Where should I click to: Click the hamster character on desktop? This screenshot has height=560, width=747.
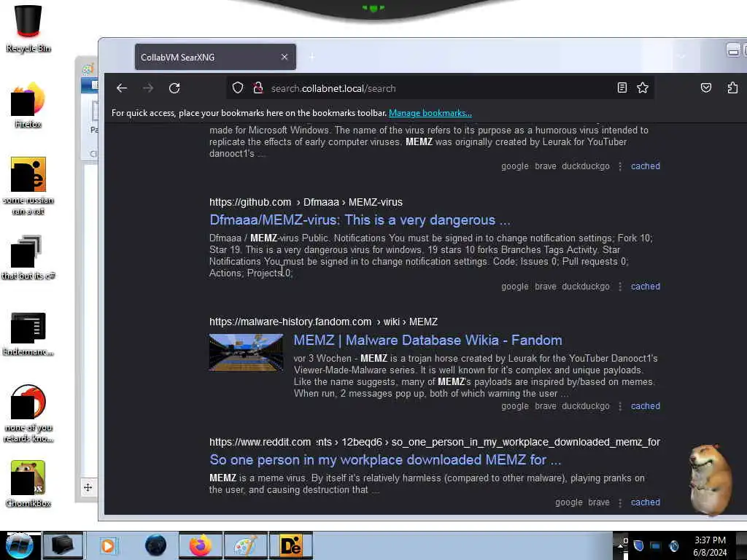711,480
